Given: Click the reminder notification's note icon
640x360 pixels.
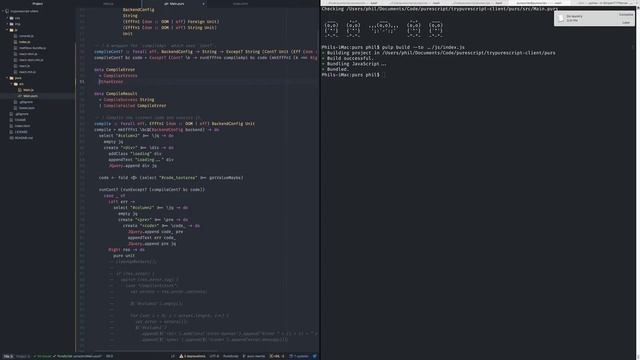Looking at the screenshot, I should pos(561,18).
